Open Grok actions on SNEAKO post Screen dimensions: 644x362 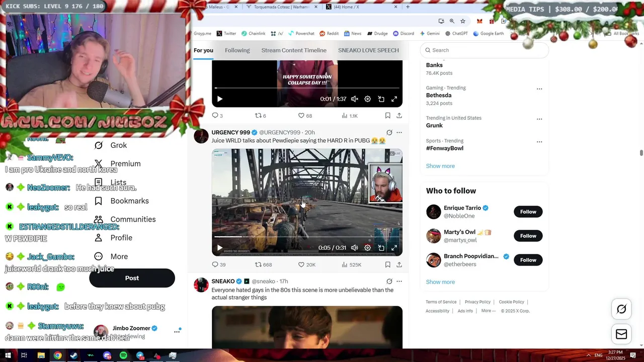pyautogui.click(x=389, y=282)
